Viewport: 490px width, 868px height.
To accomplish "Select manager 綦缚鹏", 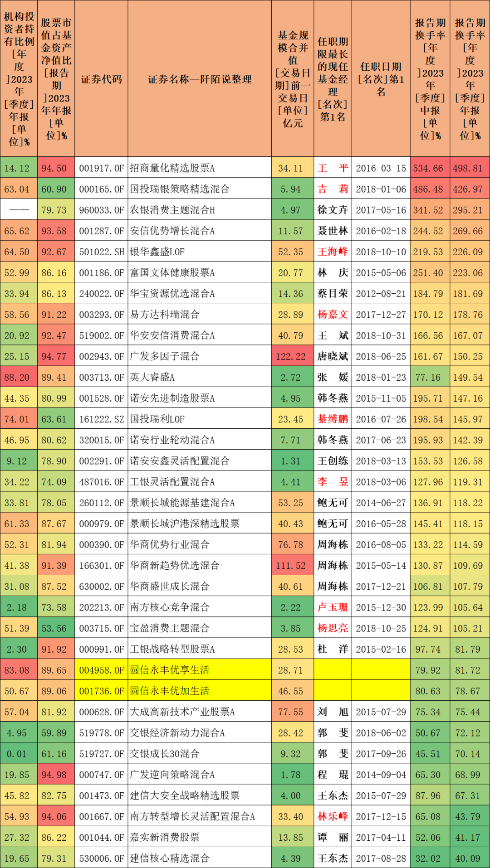I will pyautogui.click(x=333, y=419).
